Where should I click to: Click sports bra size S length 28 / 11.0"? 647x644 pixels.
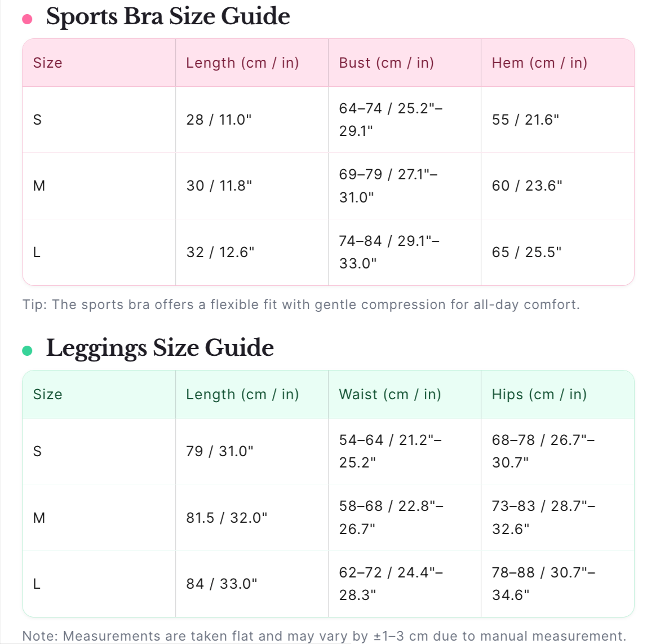(x=219, y=120)
